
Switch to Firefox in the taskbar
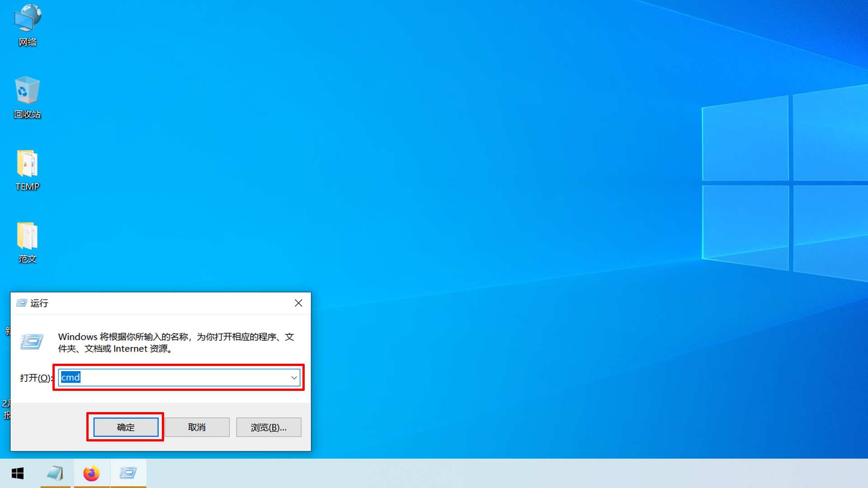(91, 473)
